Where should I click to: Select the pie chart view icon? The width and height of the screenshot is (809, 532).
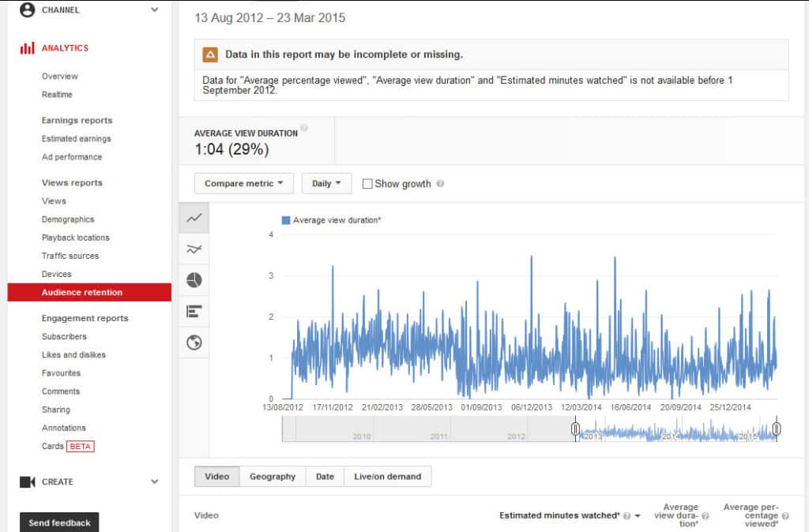194,280
